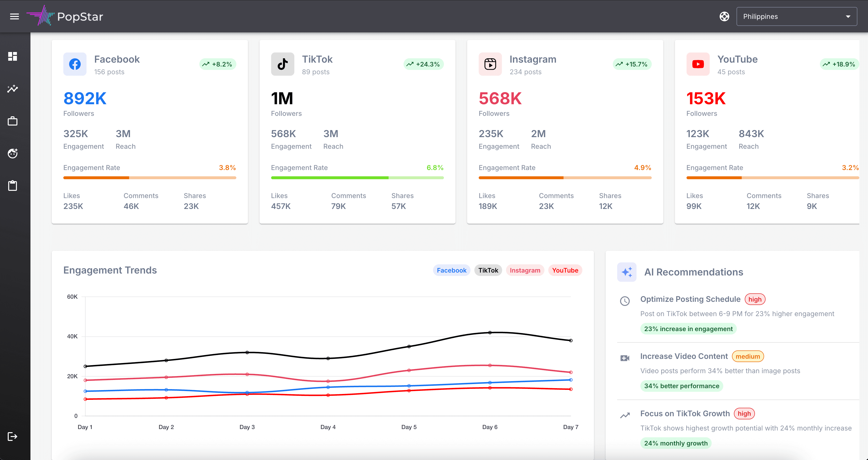Image resolution: width=868 pixels, height=460 pixels.
Task: Click TikTok Day 6 data point on chart
Action: pyautogui.click(x=490, y=333)
